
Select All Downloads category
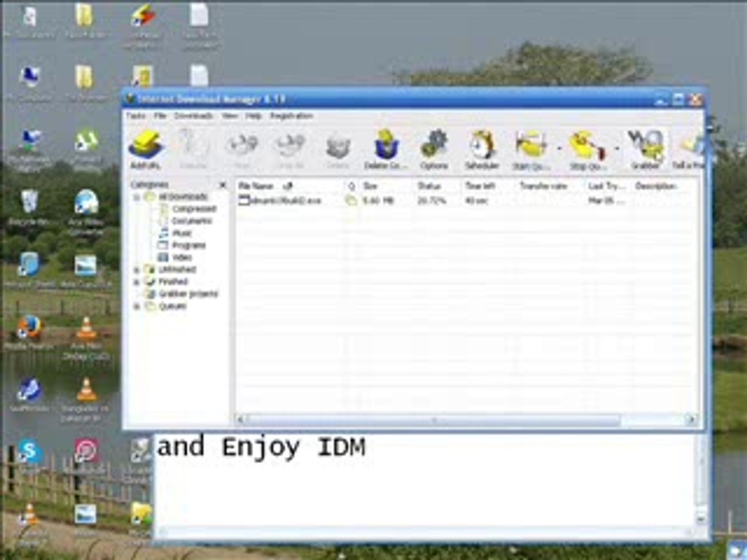point(183,197)
